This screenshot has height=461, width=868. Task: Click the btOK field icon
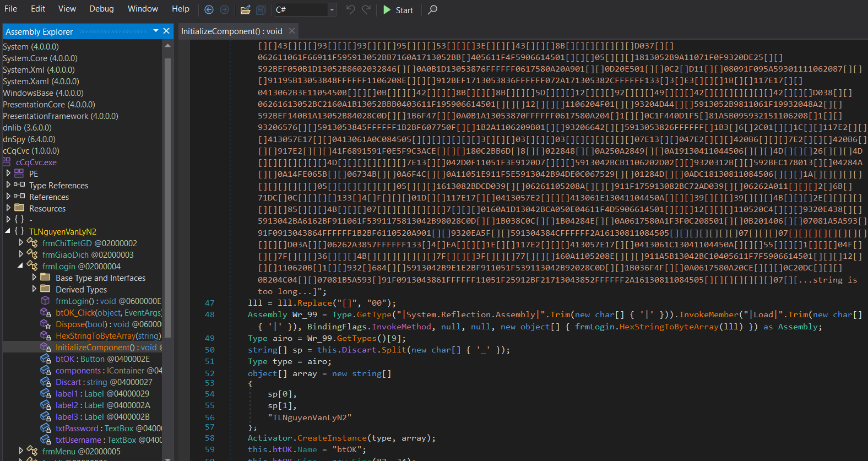pyautogui.click(x=46, y=359)
